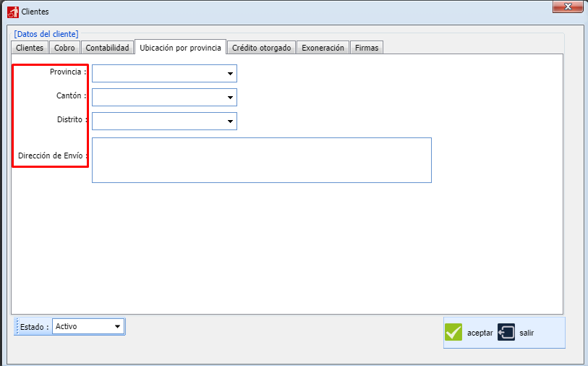
Task: Go to the Contabilidad tab
Action: [x=107, y=48]
